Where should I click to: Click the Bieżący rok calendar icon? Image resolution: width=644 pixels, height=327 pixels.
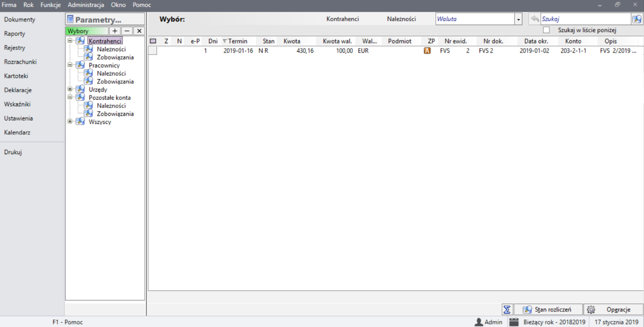point(514,322)
